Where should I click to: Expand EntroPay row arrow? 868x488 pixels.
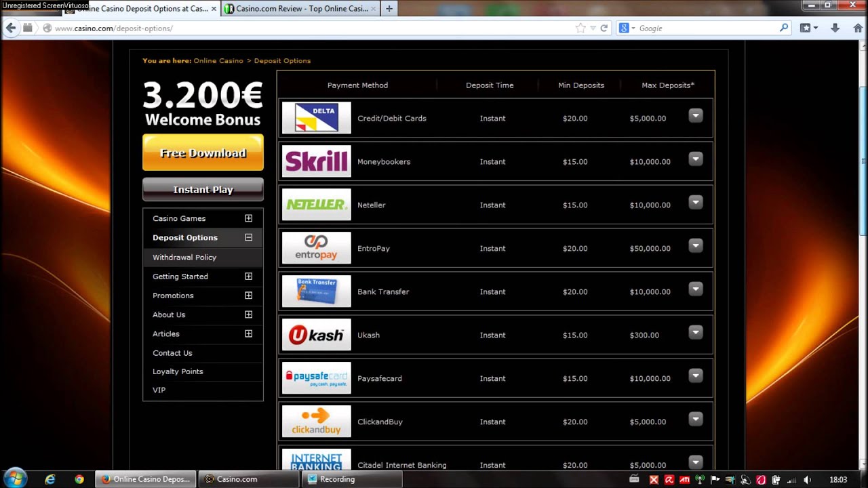pyautogui.click(x=696, y=246)
